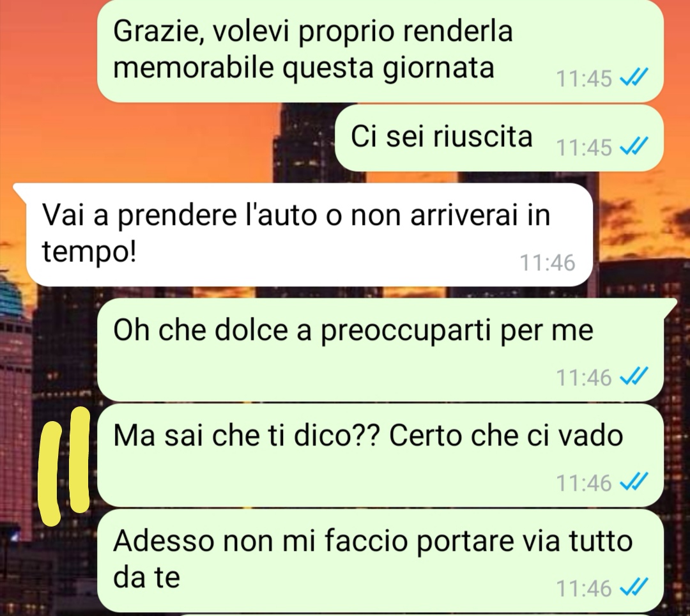Tap blue checkmarks on 'Oh che dolce' message
The height and width of the screenshot is (616, 690).
634,376
